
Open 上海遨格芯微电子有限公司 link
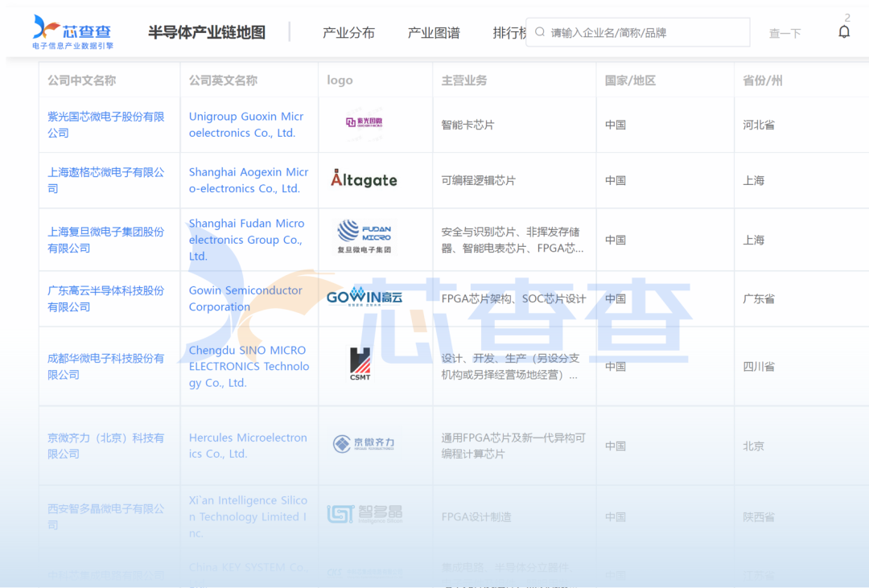[x=106, y=180]
